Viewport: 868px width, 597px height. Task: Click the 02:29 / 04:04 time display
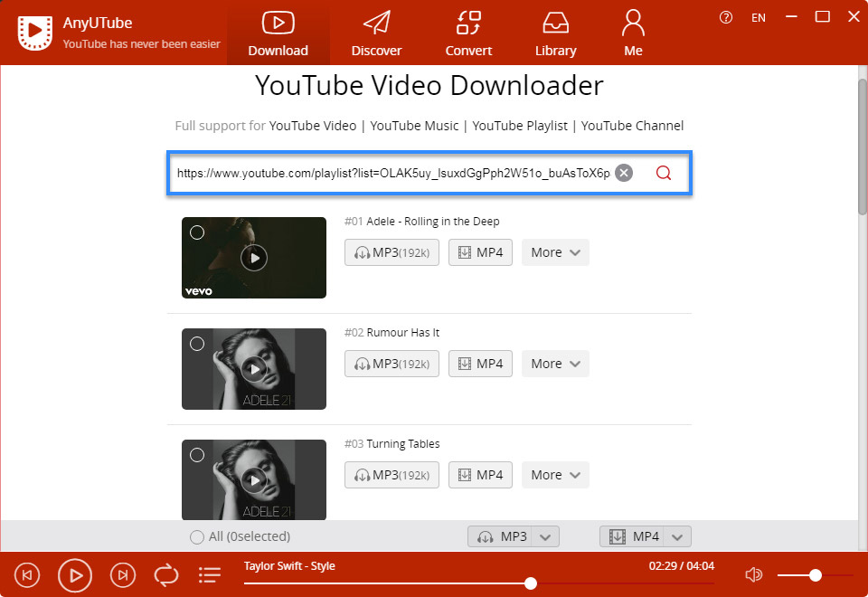tap(682, 566)
